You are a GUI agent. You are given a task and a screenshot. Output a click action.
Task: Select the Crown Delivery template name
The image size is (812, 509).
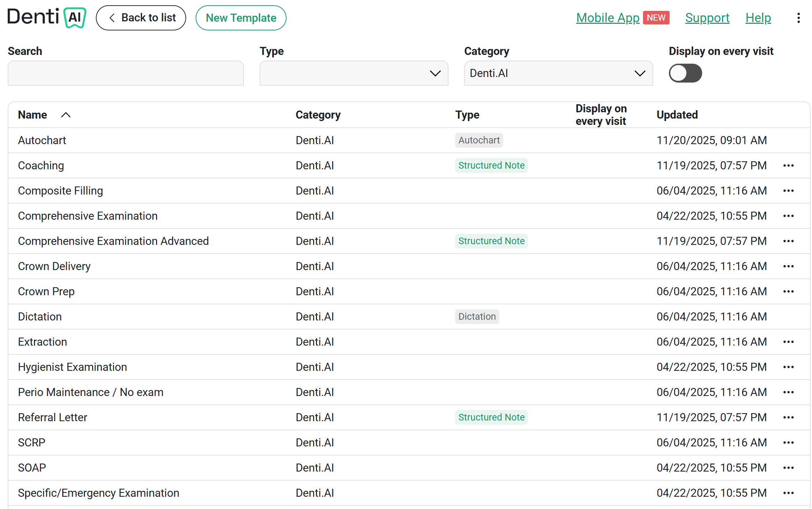(54, 266)
